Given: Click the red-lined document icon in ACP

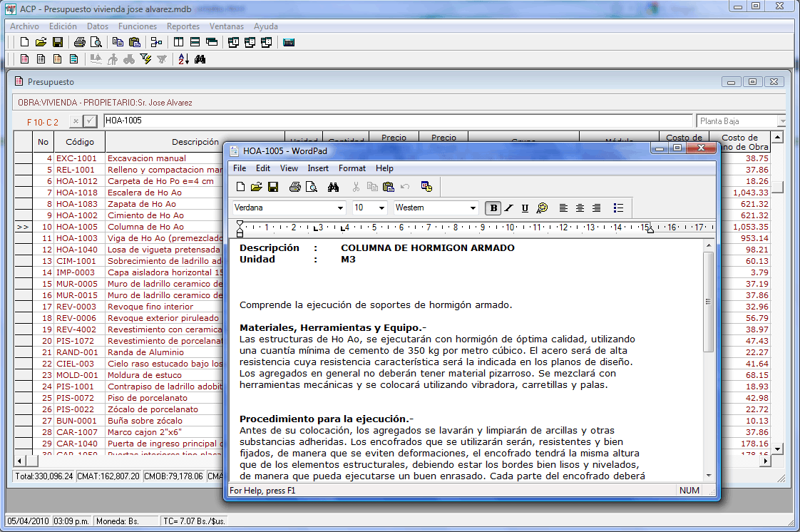Looking at the screenshot, I should (x=24, y=59).
